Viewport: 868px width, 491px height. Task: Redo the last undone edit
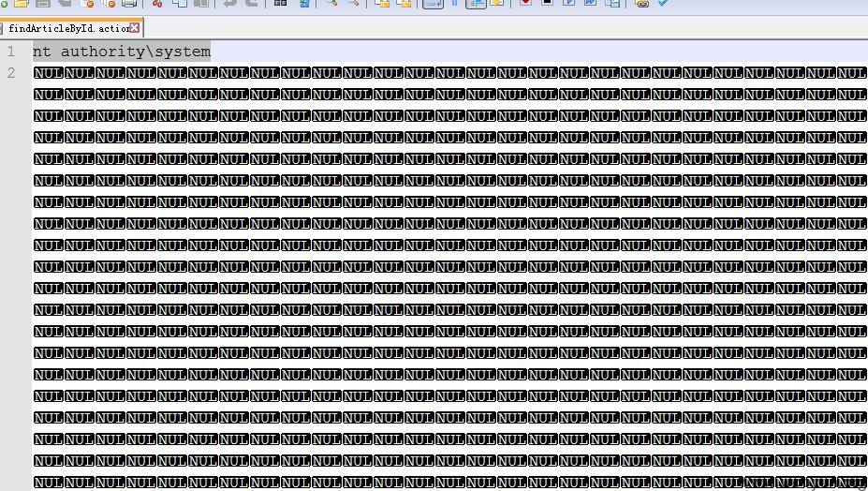click(x=251, y=3)
